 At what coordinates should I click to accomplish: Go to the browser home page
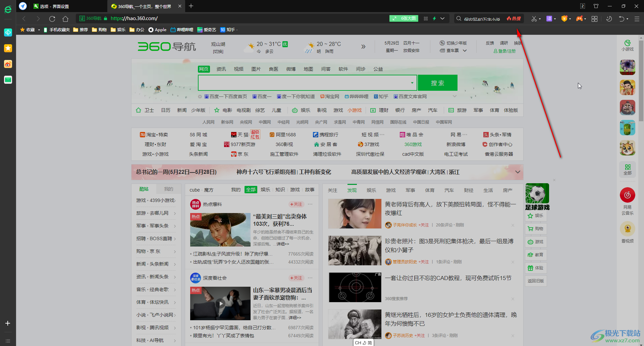coord(65,19)
